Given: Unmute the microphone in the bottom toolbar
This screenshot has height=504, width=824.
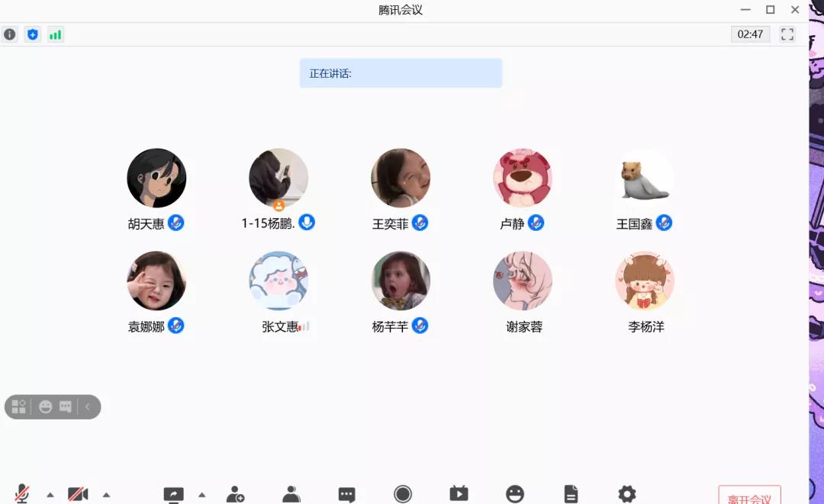Looking at the screenshot, I should tap(22, 494).
